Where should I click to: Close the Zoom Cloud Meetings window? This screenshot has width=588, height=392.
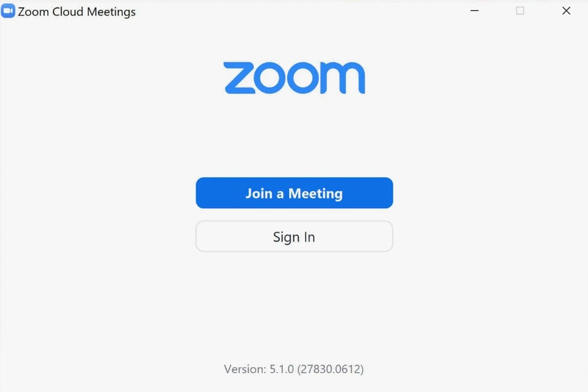point(566,11)
